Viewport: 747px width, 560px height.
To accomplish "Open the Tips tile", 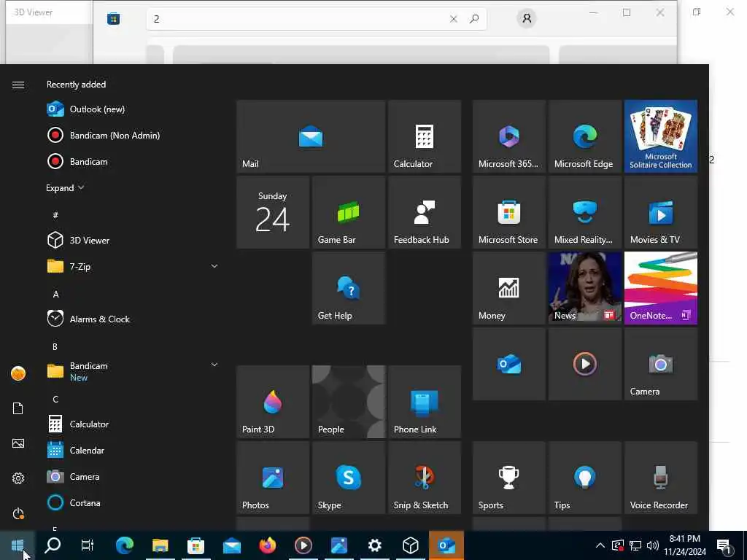I will pos(584,478).
